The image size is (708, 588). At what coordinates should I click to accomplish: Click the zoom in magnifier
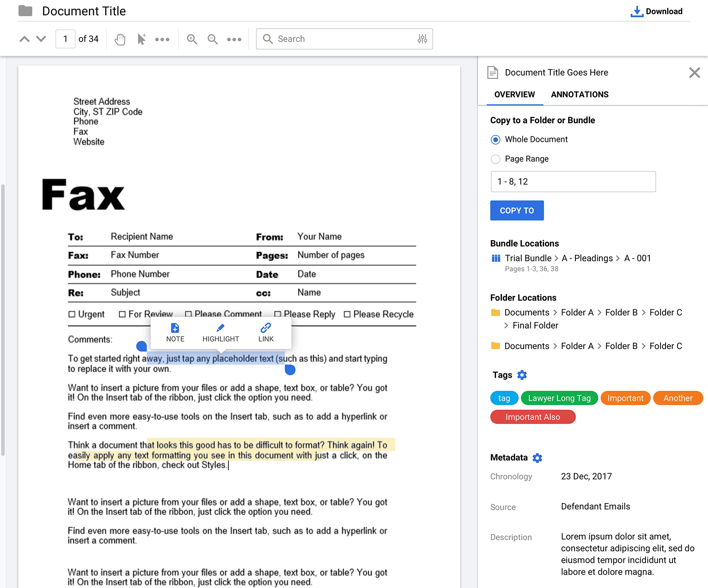click(x=192, y=39)
